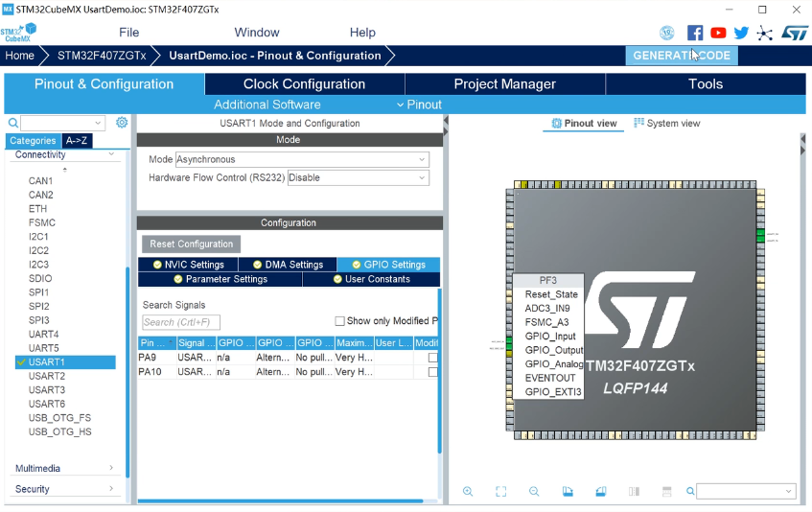
Task: Click the GENERATE CODE button
Action: (682, 56)
